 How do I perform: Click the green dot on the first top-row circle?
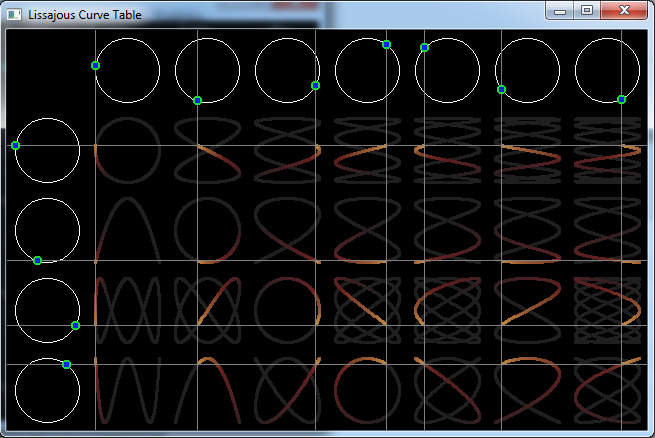[95, 65]
